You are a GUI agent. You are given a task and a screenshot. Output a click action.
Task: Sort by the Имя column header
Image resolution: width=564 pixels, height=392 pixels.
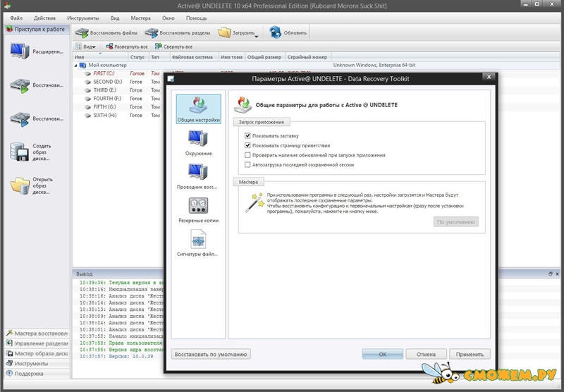(100, 57)
